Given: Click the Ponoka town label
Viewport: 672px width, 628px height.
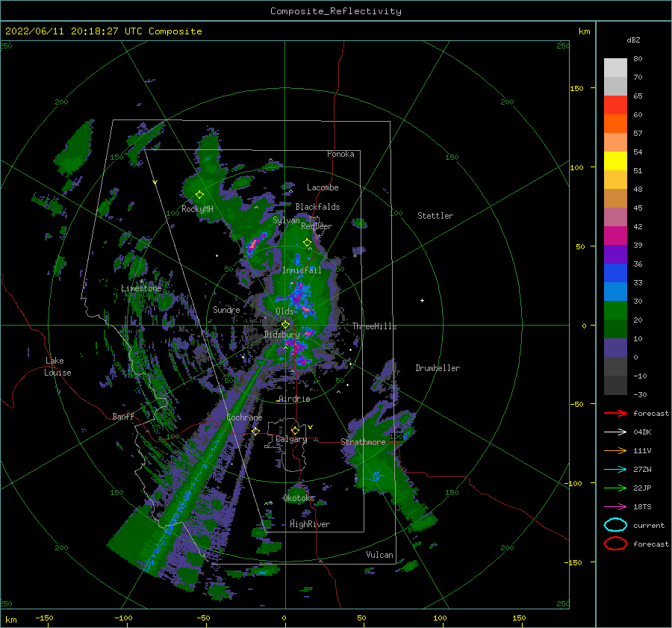Looking at the screenshot, I should pyautogui.click(x=340, y=154).
